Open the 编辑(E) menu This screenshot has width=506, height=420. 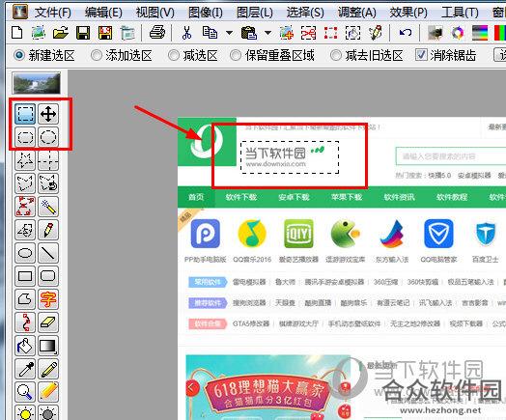[103, 13]
